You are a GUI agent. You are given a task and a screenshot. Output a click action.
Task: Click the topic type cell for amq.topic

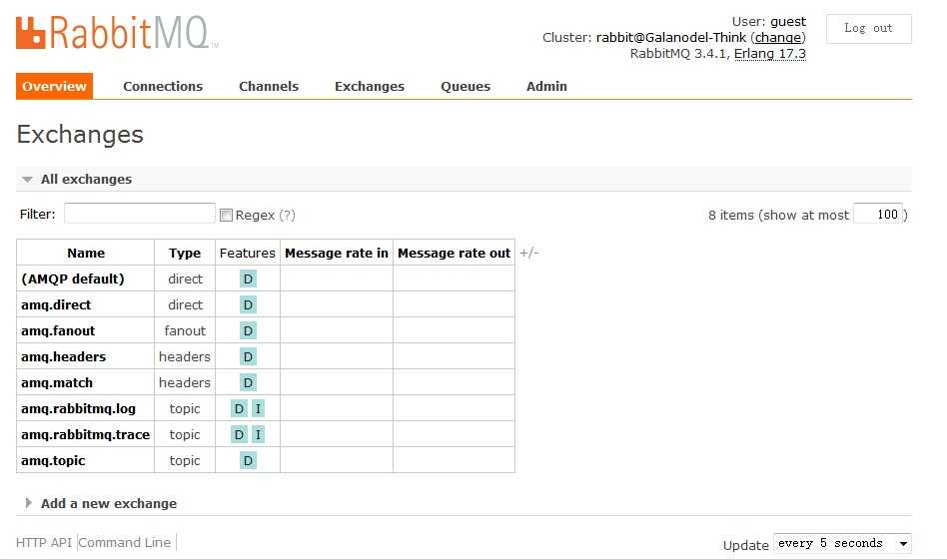[185, 460]
